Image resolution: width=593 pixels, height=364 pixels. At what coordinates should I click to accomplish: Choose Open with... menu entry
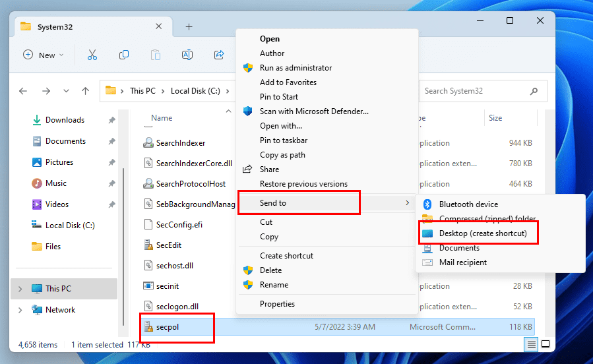(327, 126)
